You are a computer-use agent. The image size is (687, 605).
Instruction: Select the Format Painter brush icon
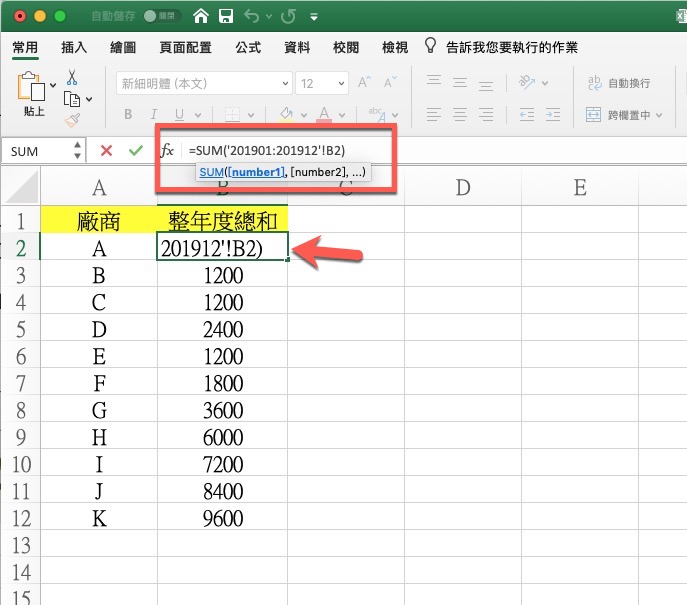coord(72,120)
